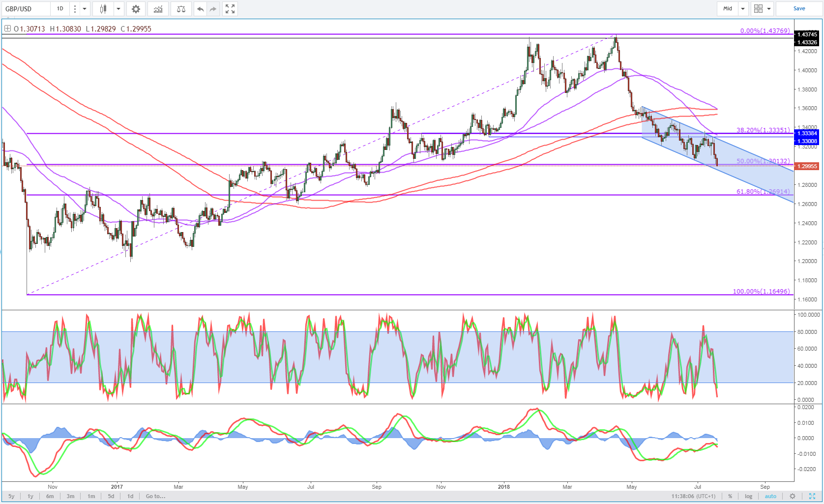Click the close value C1.29955

point(136,29)
